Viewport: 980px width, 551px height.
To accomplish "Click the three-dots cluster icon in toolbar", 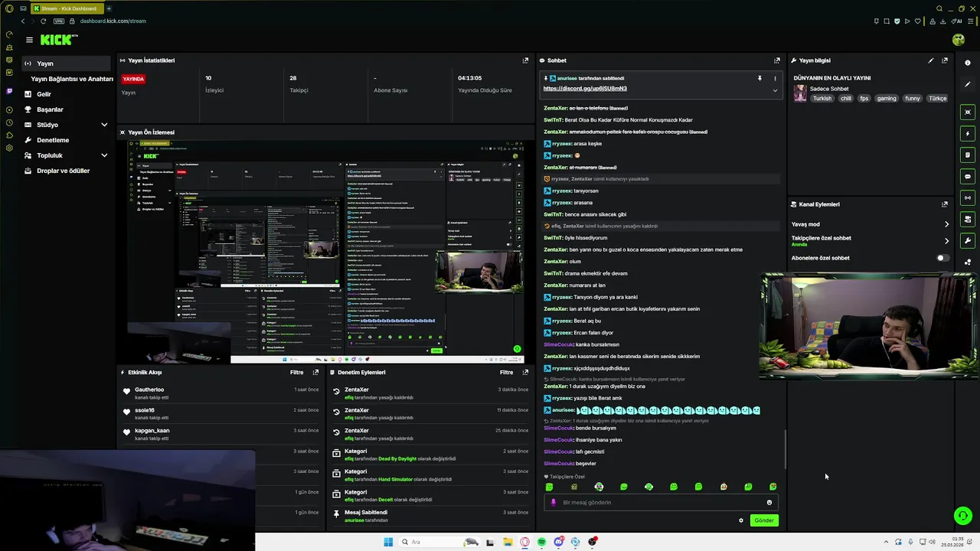I will pyautogui.click(x=969, y=262).
